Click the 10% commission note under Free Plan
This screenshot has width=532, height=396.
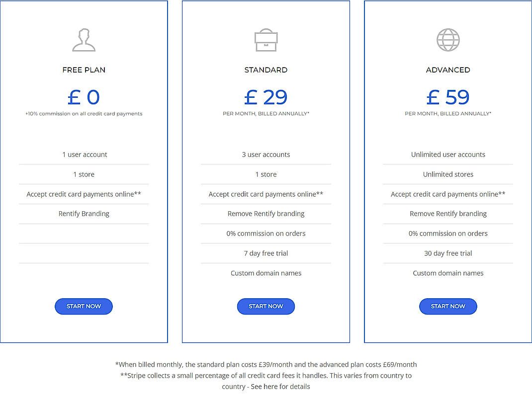[84, 114]
